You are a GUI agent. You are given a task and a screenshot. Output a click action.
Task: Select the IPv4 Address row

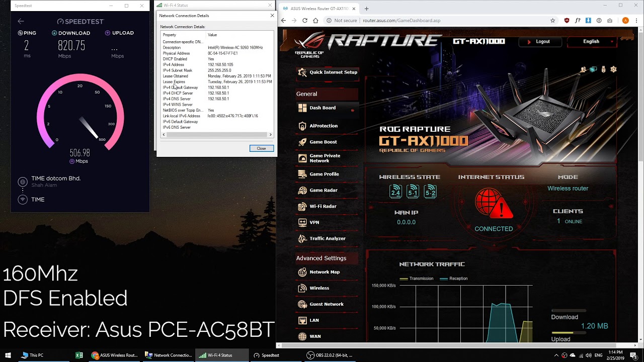(x=217, y=65)
